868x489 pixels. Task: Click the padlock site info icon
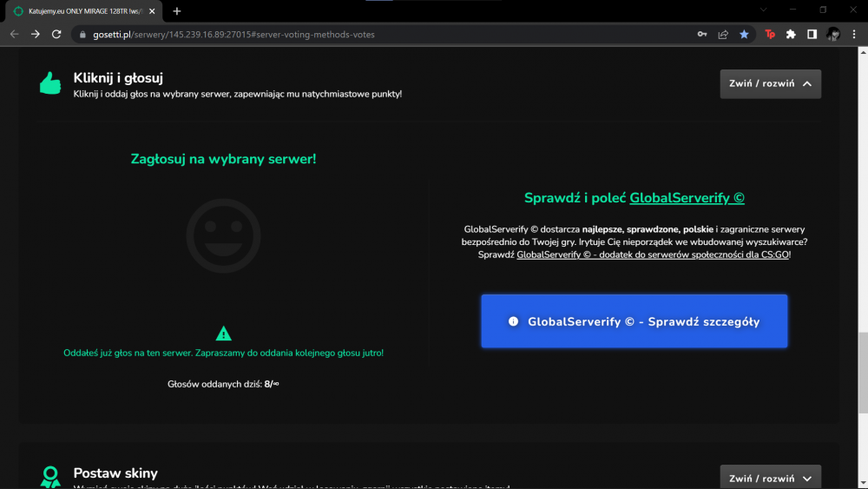82,35
